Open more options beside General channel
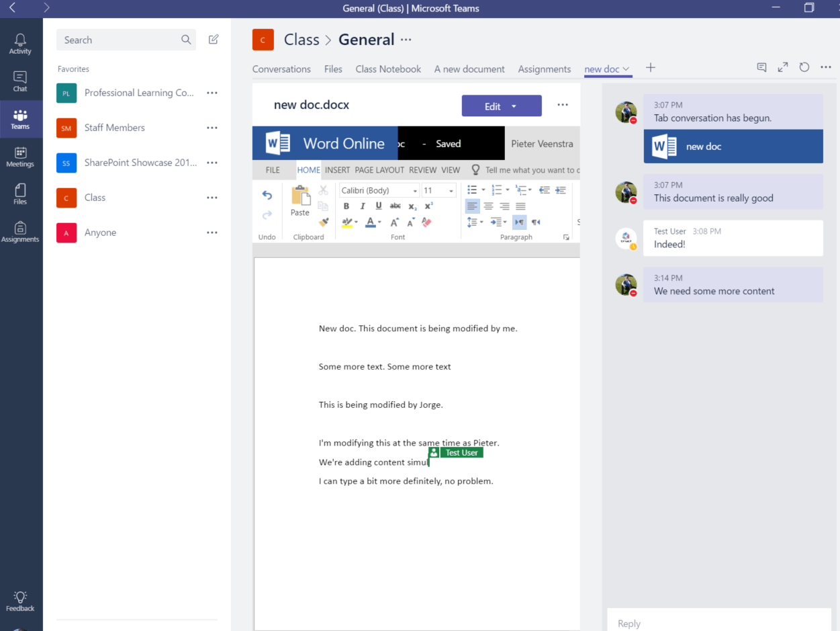Viewport: 840px width, 631px height. click(x=406, y=40)
